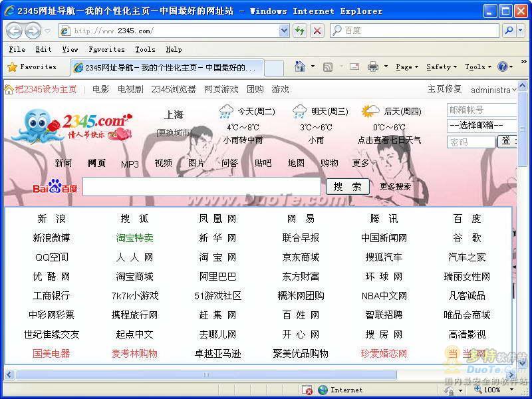Open the search provider dropdown arrow

coord(521,31)
